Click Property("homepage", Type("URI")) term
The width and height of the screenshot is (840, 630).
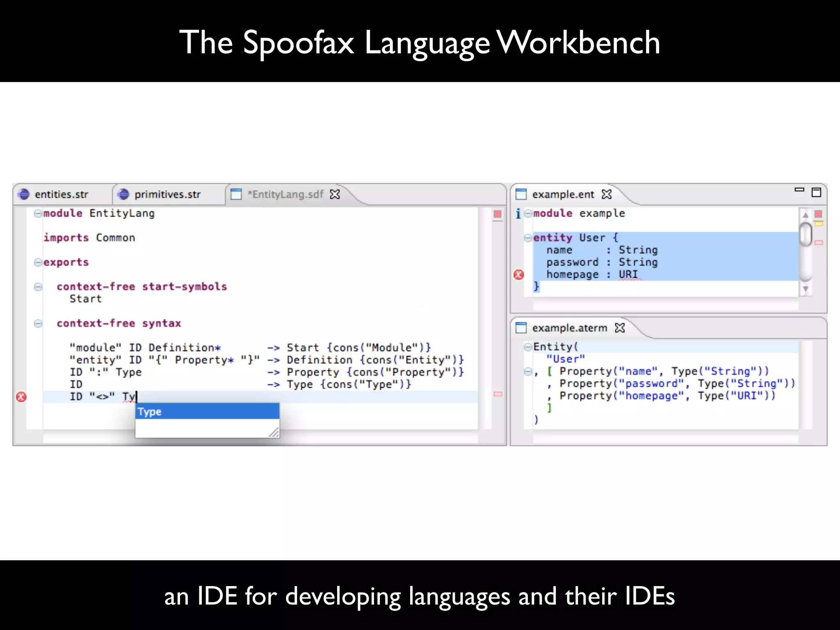click(667, 396)
